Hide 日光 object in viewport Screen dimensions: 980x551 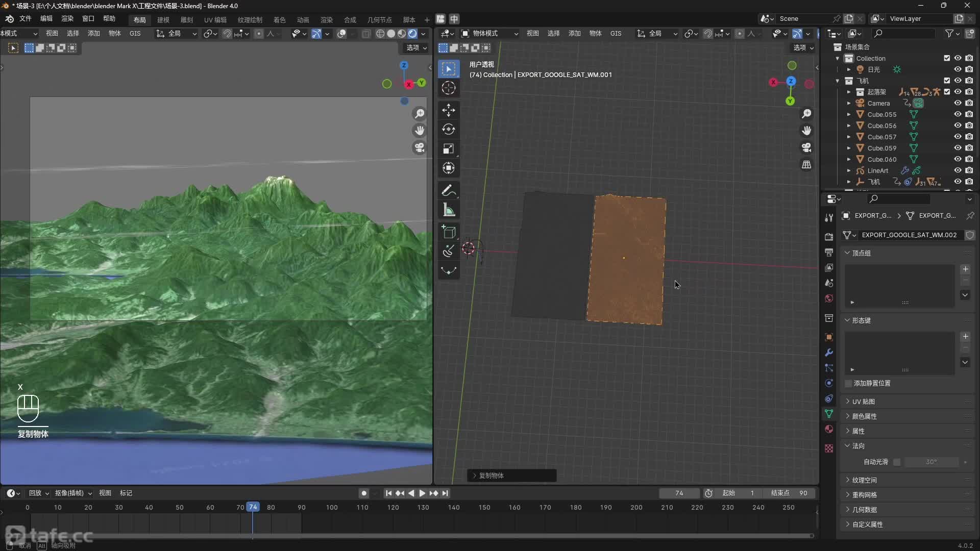(958, 69)
